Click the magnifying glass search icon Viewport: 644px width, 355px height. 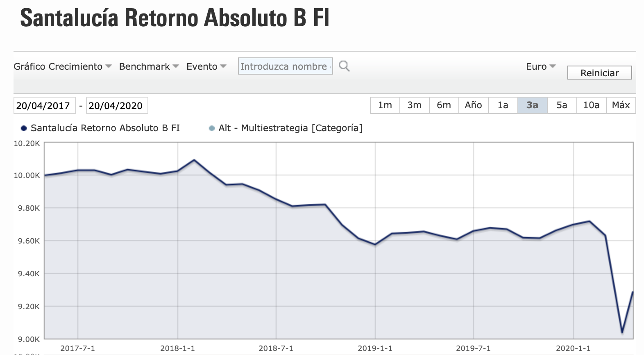click(x=344, y=66)
